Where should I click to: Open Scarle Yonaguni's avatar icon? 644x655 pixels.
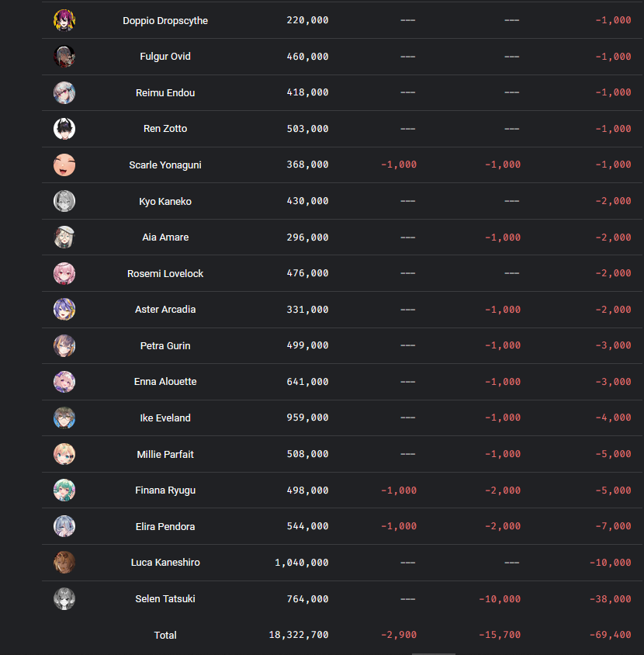64,165
